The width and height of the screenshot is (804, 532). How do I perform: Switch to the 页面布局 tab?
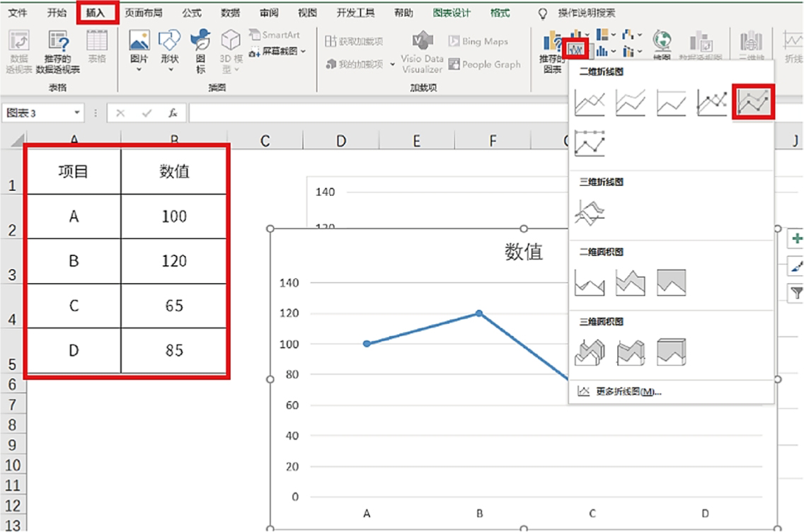pos(144,13)
